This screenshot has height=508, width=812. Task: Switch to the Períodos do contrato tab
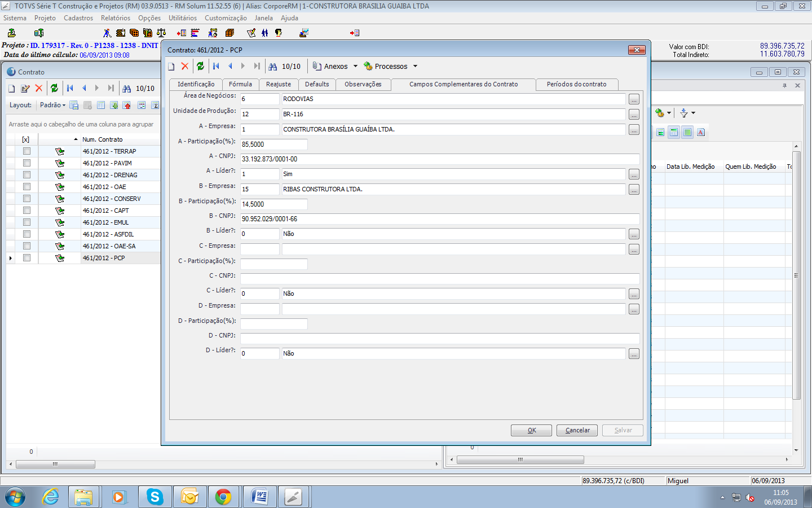tap(576, 84)
